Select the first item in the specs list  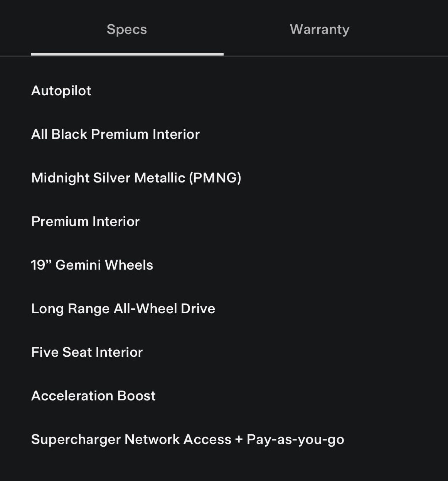click(x=61, y=91)
